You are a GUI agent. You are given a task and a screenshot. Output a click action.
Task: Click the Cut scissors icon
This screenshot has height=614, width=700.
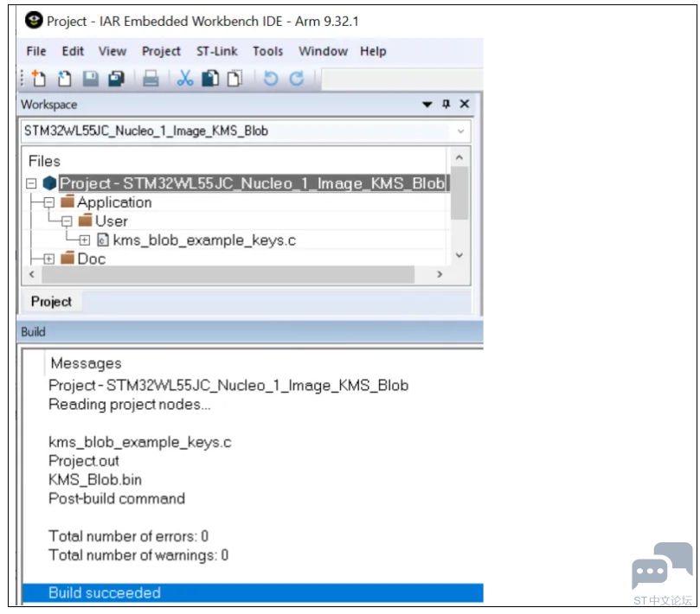pyautogui.click(x=185, y=79)
